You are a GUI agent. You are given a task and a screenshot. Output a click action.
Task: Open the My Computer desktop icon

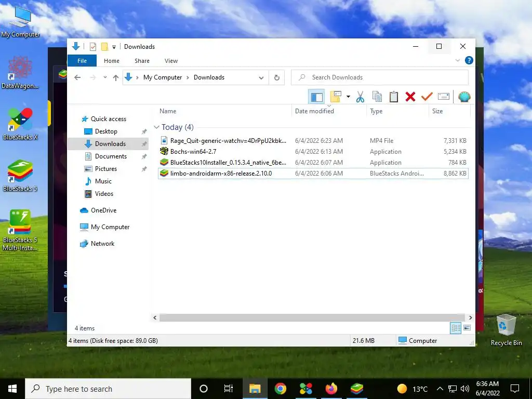20,21
